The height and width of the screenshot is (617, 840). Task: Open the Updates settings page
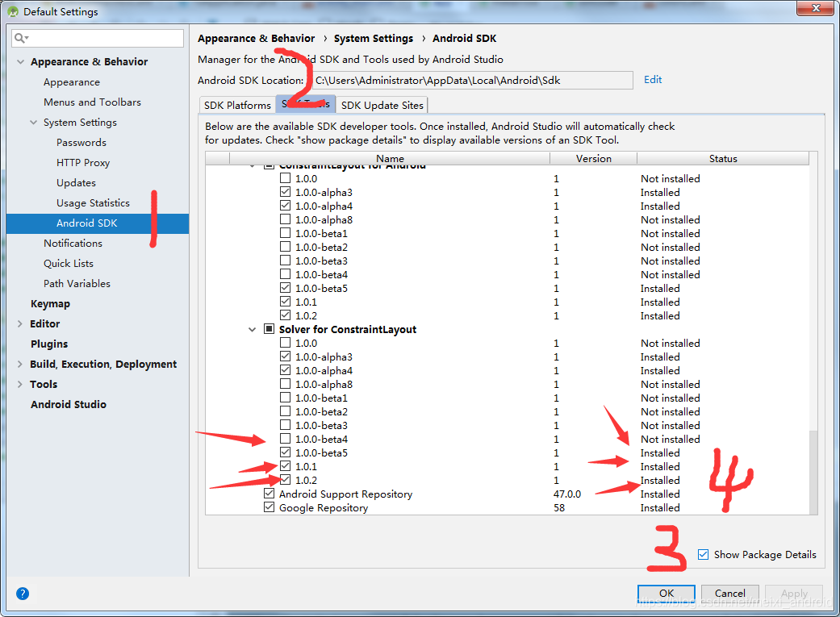(76, 182)
